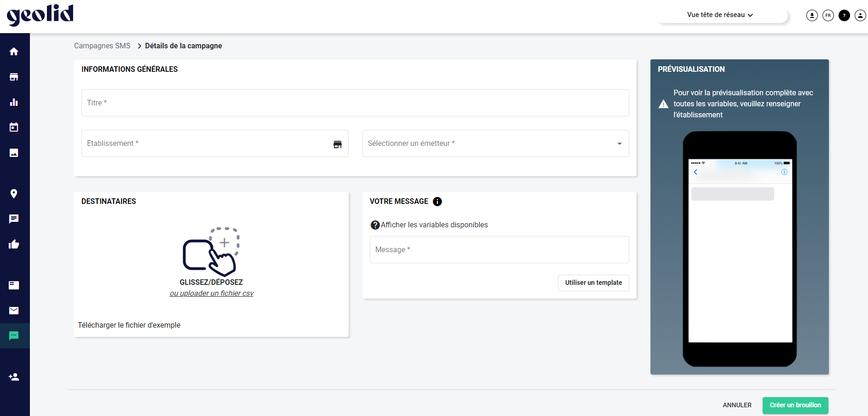
Task: Click the image gallery sidebar icon
Action: (14, 153)
